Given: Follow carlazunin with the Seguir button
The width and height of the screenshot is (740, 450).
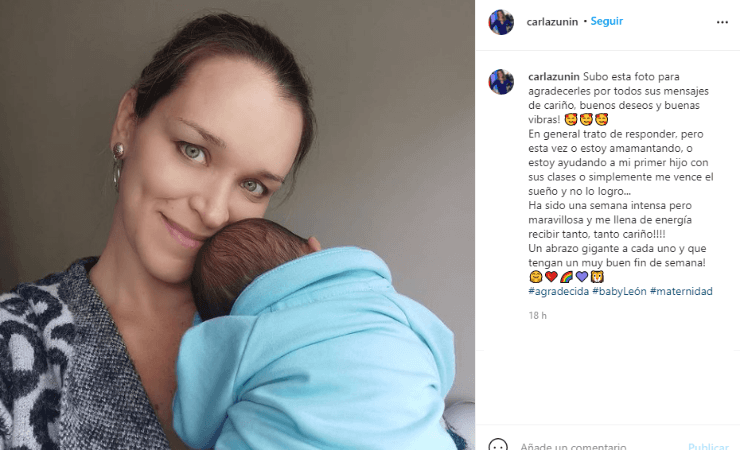Looking at the screenshot, I should (606, 21).
